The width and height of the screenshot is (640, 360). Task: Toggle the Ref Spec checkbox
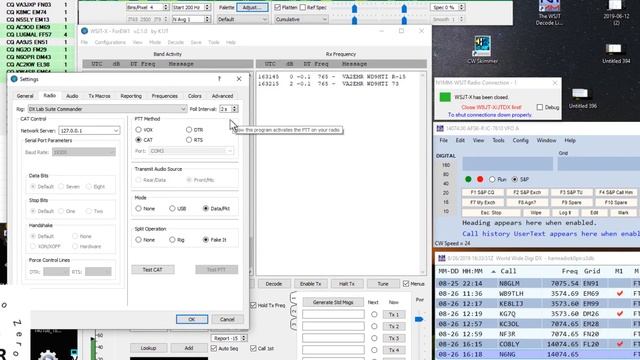click(303, 7)
